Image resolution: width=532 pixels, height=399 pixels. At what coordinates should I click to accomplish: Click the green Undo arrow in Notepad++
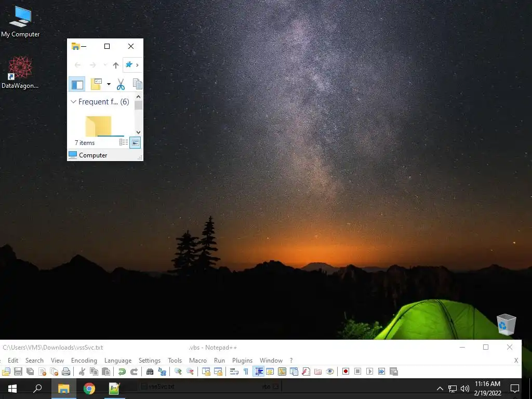[x=122, y=371]
